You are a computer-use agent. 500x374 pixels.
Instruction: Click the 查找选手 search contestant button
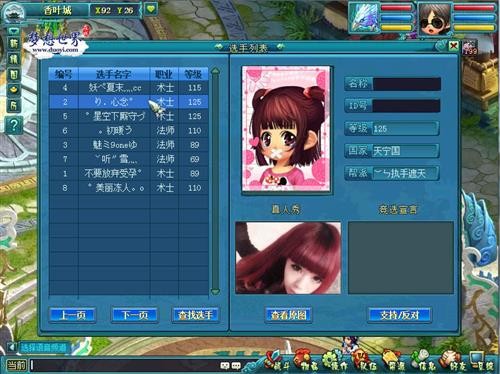(195, 315)
